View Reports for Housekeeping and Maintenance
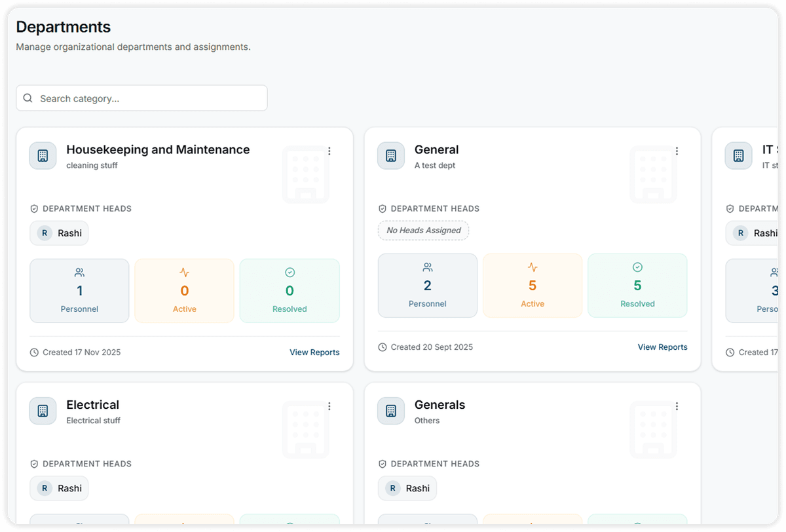The width and height of the screenshot is (786, 532). (x=314, y=352)
